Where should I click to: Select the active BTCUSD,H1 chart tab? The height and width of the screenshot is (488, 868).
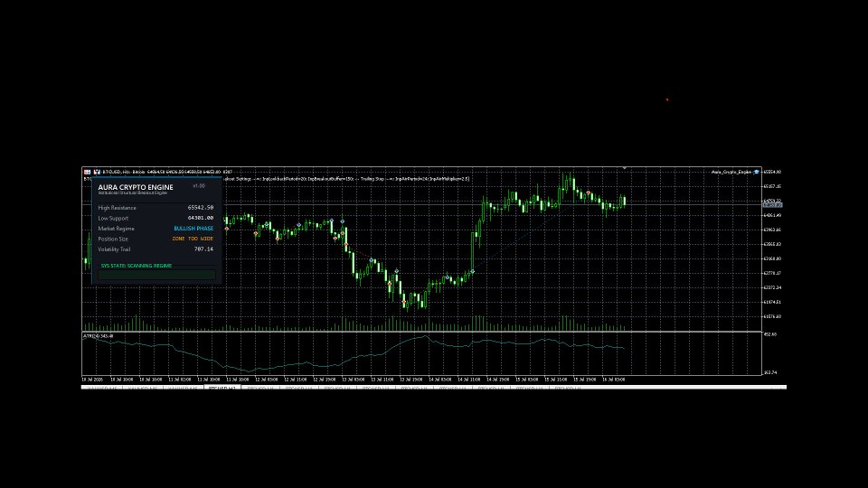click(x=222, y=389)
